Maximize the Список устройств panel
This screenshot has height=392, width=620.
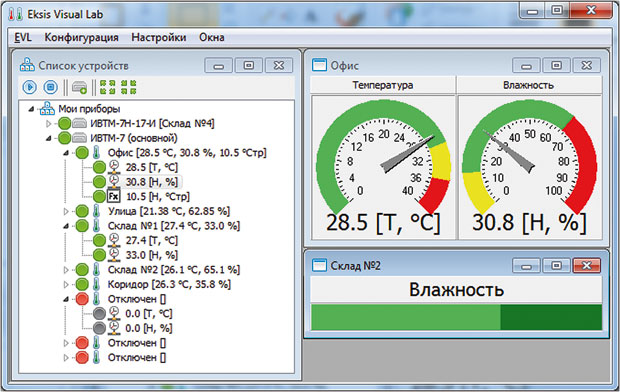point(249,65)
